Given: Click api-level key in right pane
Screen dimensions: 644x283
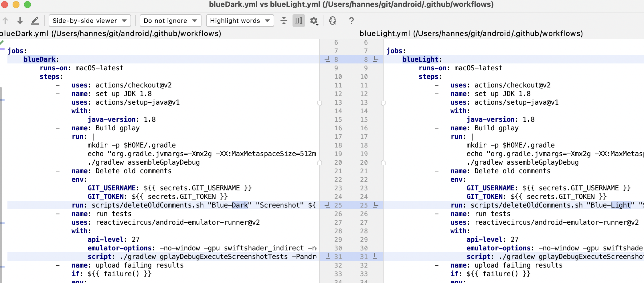Looking at the screenshot, I should pyautogui.click(x=485, y=239).
